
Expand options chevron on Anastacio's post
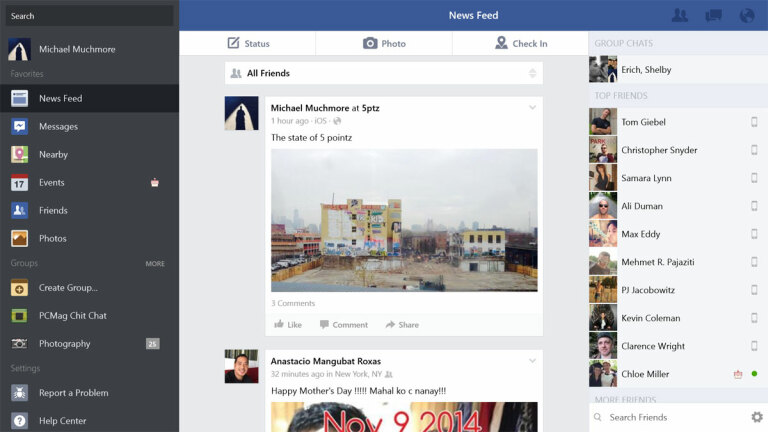point(532,361)
